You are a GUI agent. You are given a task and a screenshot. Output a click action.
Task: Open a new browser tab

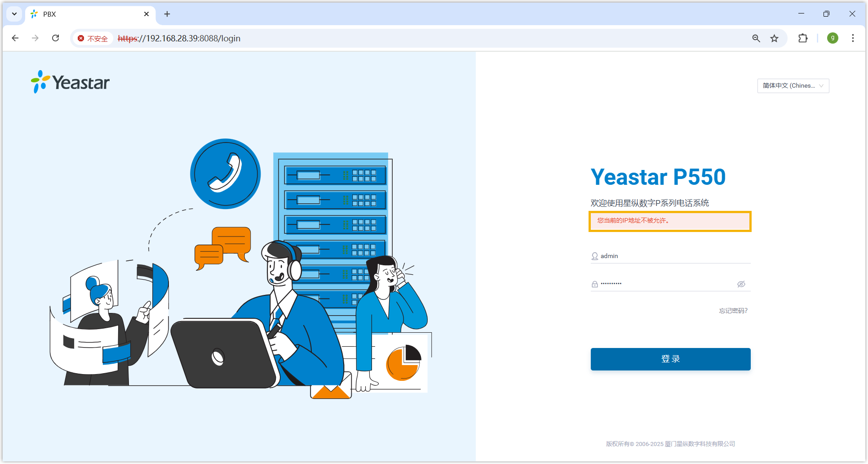tap(167, 14)
